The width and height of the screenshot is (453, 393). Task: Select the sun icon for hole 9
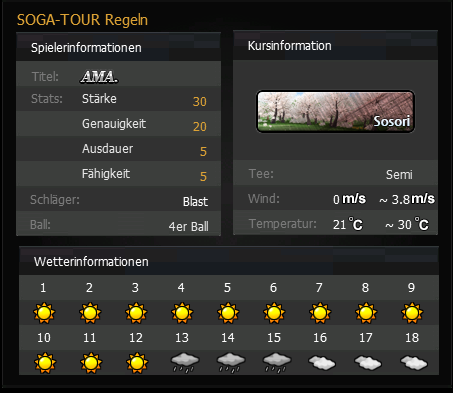[x=412, y=313]
